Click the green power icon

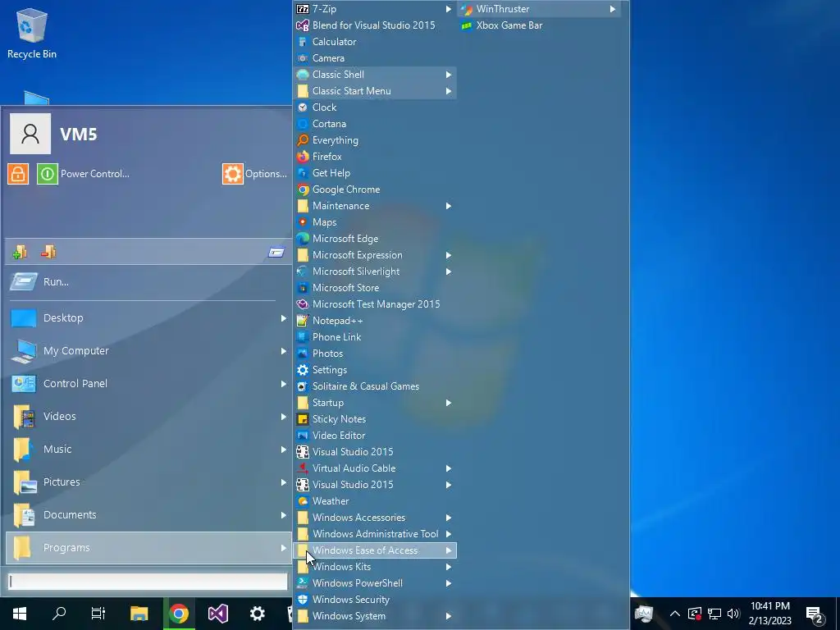(47, 174)
